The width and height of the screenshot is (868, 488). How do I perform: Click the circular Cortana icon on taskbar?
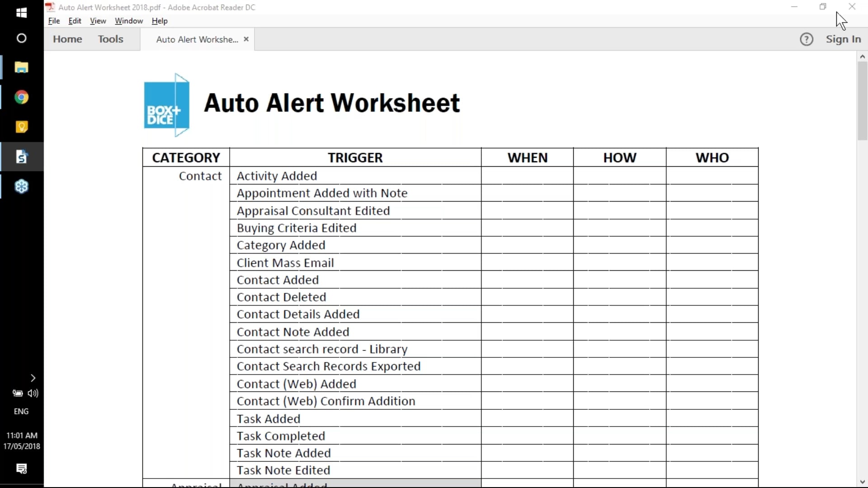(21, 38)
